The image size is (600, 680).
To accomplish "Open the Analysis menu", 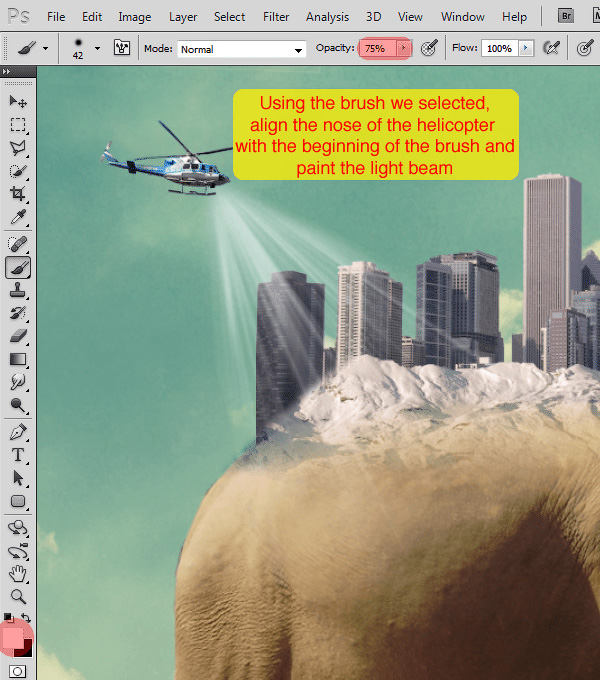I will point(327,17).
